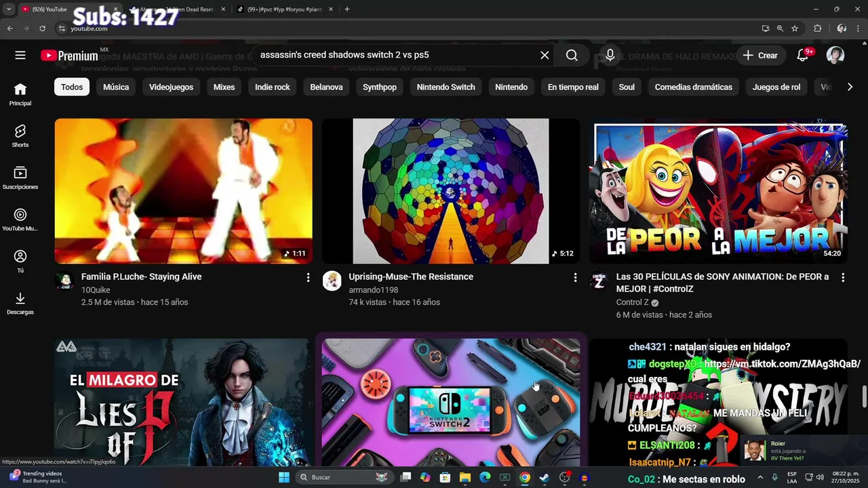The image size is (868, 488).
Task: Select the Videojuegos filter chip
Action: pos(171,87)
